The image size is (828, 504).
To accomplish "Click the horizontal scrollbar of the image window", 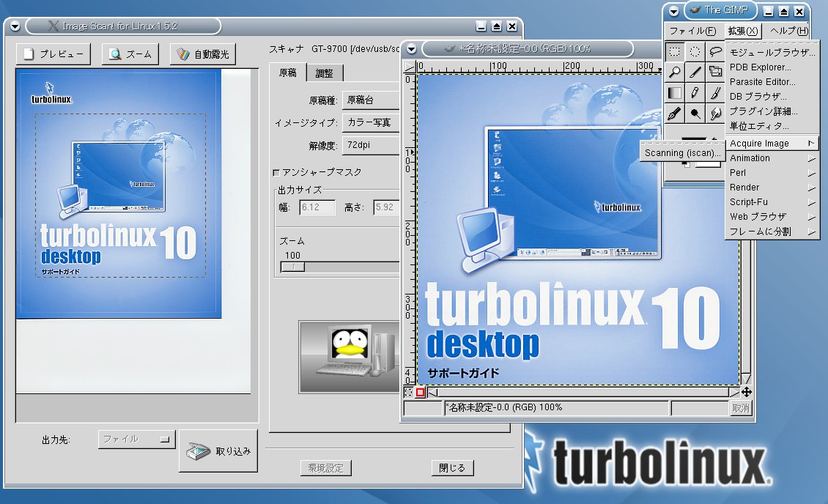I will [583, 392].
